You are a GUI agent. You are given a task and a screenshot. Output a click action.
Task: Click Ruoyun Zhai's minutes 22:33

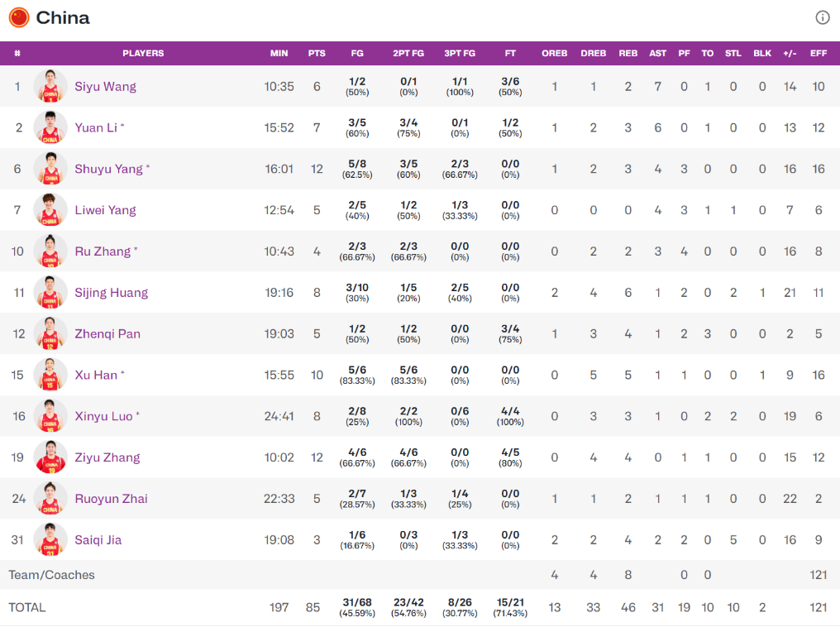pyautogui.click(x=279, y=499)
